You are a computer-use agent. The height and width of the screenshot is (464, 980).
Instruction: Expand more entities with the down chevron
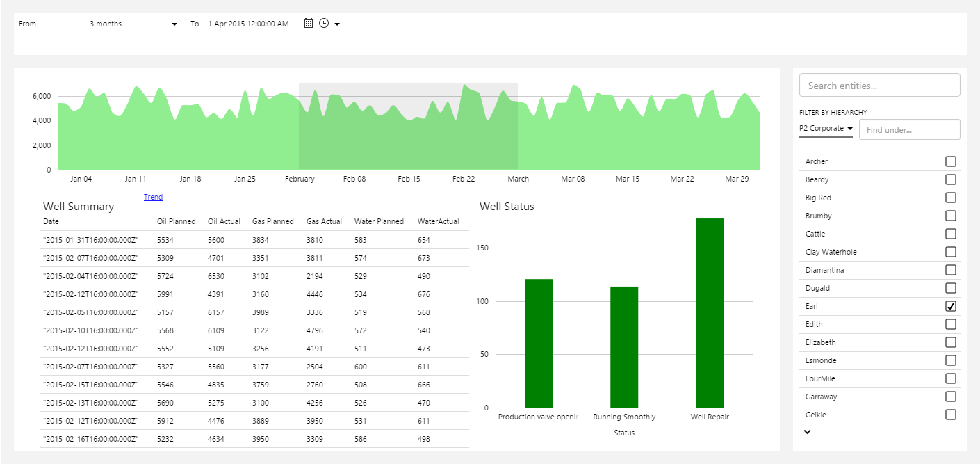(x=807, y=432)
